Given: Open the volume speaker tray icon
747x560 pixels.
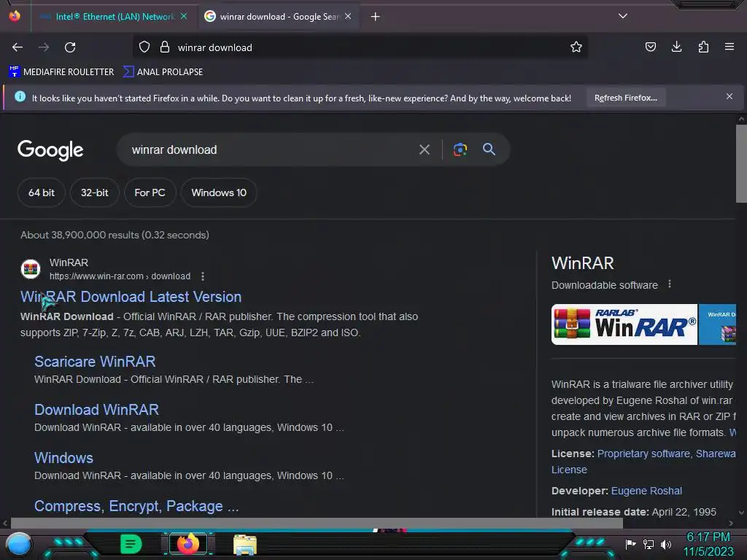Looking at the screenshot, I should point(666,544).
